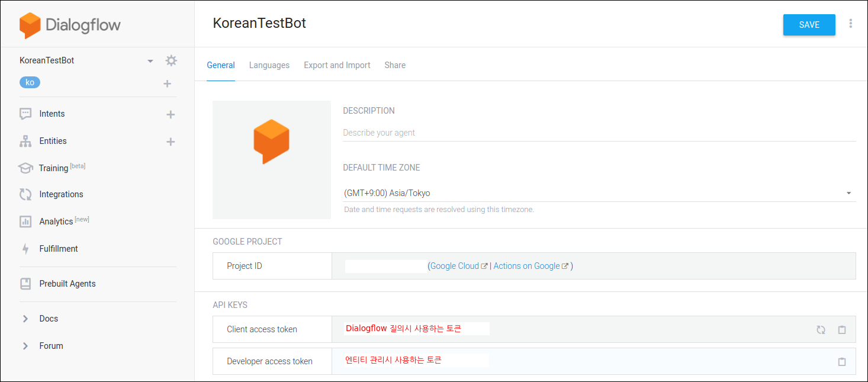
Task: Click the agent avatar image
Action: coord(272,160)
